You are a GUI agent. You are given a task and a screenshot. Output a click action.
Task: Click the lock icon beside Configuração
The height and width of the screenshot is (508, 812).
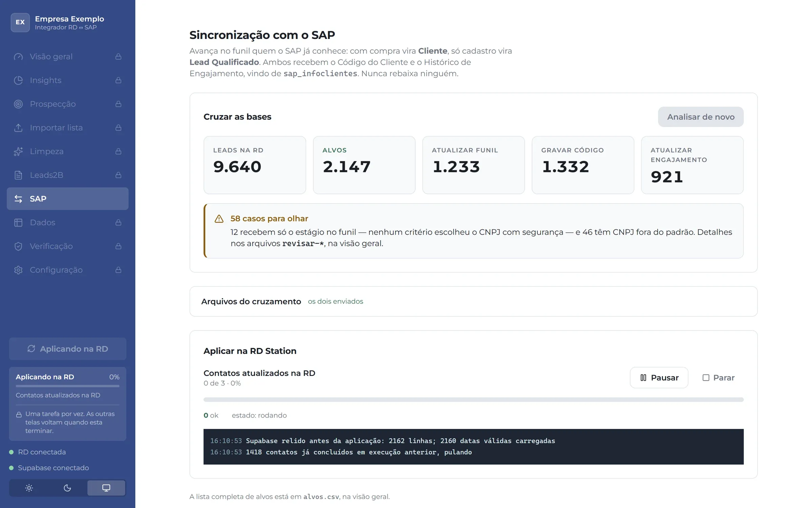pyautogui.click(x=118, y=270)
